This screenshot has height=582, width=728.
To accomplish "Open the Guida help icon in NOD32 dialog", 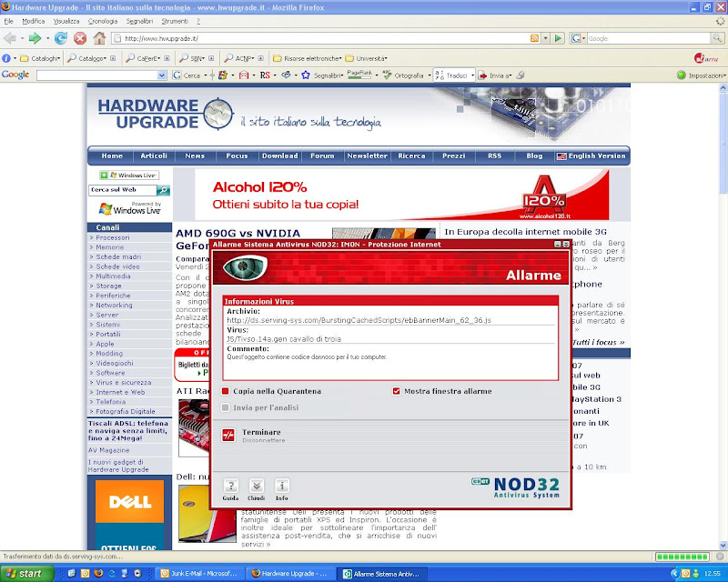I will click(x=231, y=486).
